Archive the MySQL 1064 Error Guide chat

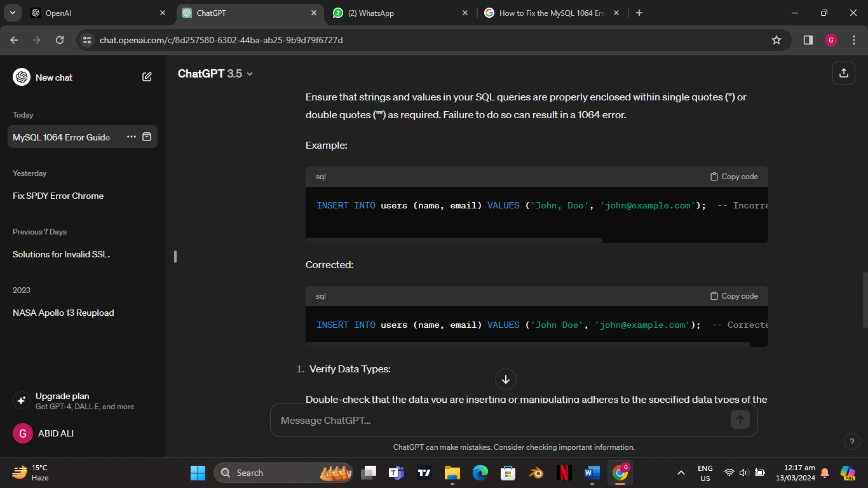(x=147, y=137)
